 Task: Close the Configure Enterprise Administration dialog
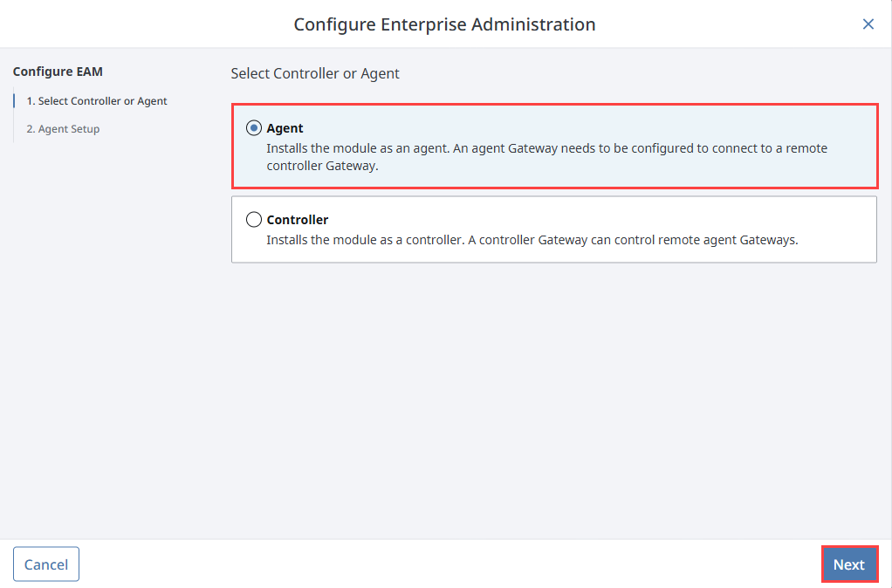(868, 24)
